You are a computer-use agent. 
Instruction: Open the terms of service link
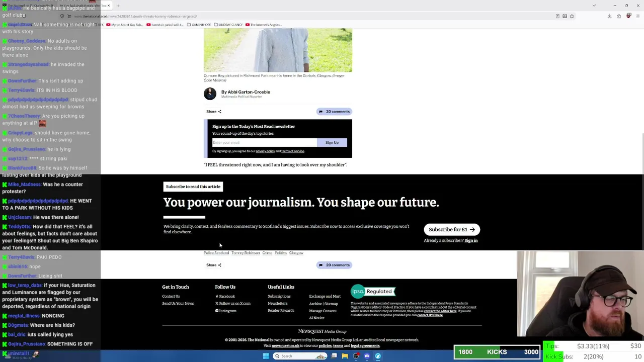coord(293,151)
